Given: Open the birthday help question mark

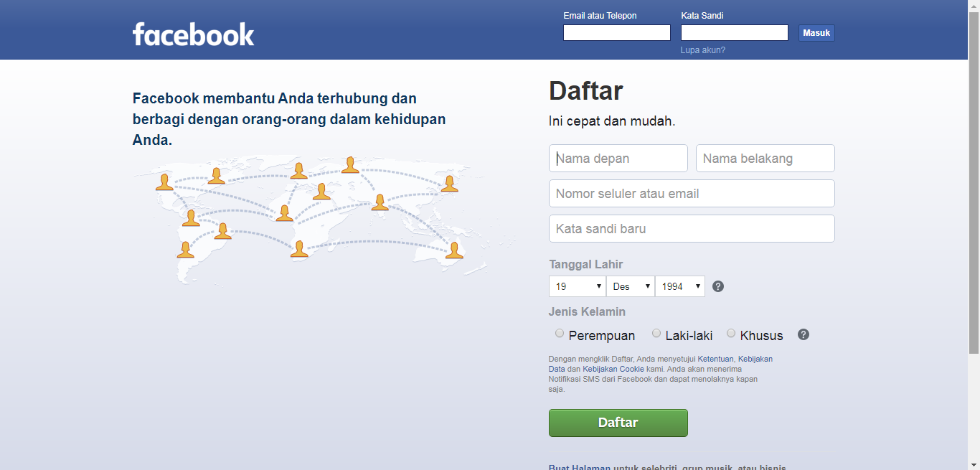Looking at the screenshot, I should 718,286.
